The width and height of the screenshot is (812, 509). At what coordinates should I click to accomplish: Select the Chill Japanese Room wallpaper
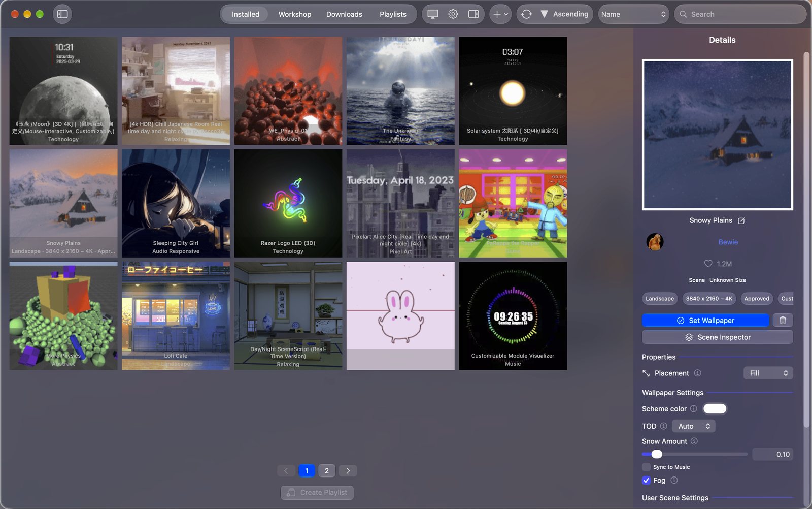point(176,91)
